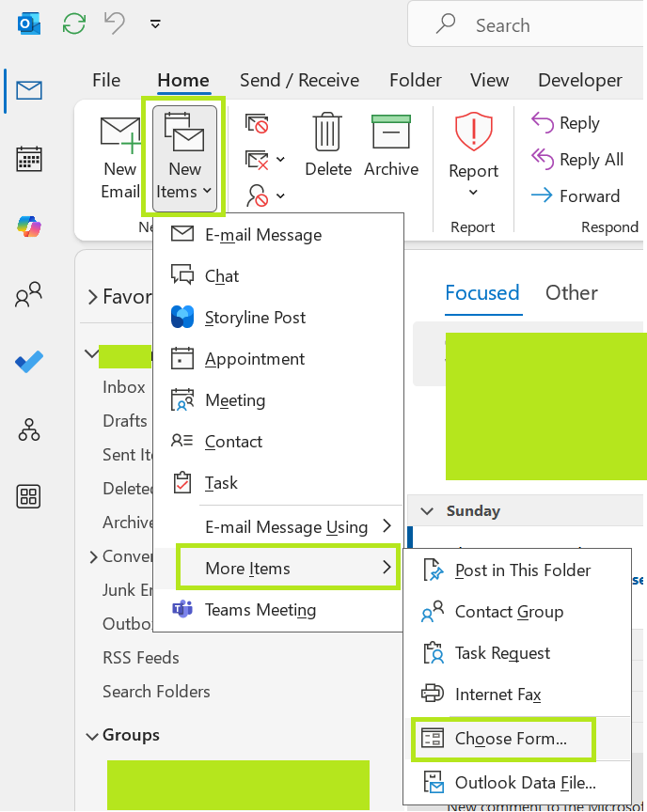The image size is (647, 812).
Task: Open the RSS Feeds folder
Action: tap(140, 658)
